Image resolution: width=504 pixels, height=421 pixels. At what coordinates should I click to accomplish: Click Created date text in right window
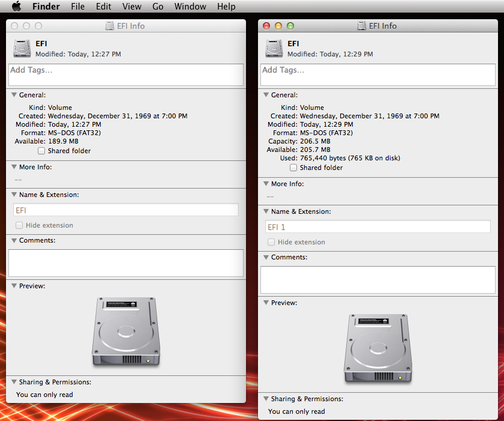[x=370, y=116]
